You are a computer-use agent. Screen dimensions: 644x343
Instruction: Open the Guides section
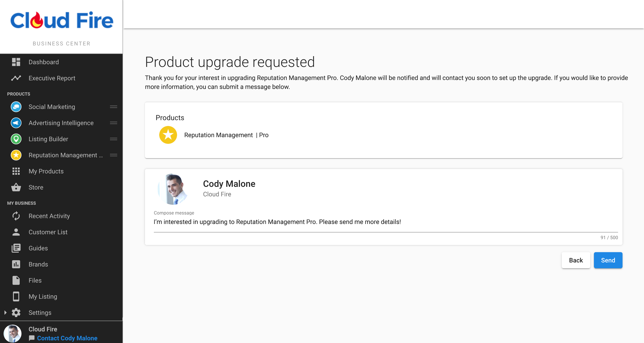pyautogui.click(x=61, y=248)
